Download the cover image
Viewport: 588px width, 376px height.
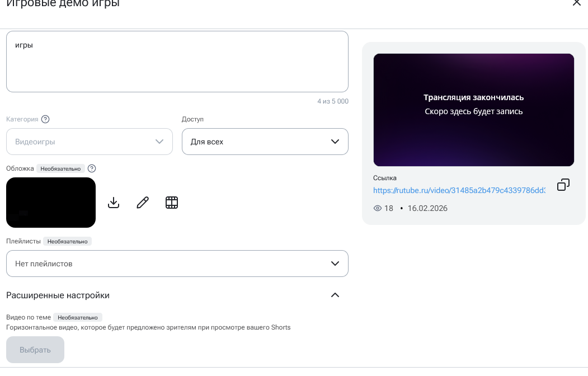(x=114, y=203)
